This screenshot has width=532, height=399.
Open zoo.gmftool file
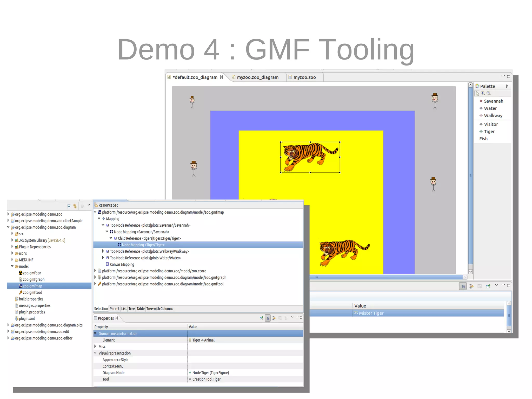click(30, 292)
